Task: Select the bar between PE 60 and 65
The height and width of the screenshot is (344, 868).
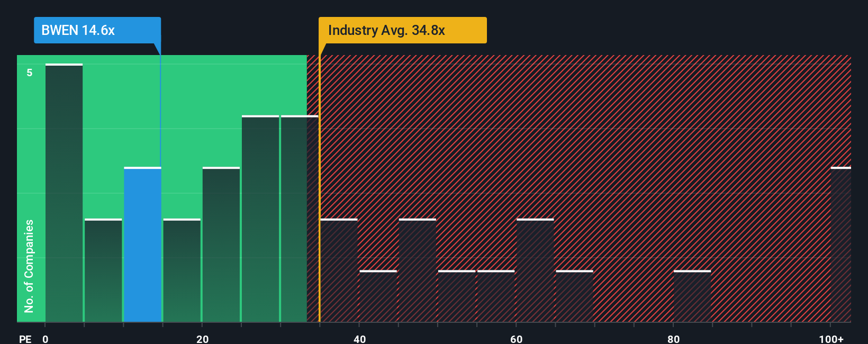Action: click(535, 270)
